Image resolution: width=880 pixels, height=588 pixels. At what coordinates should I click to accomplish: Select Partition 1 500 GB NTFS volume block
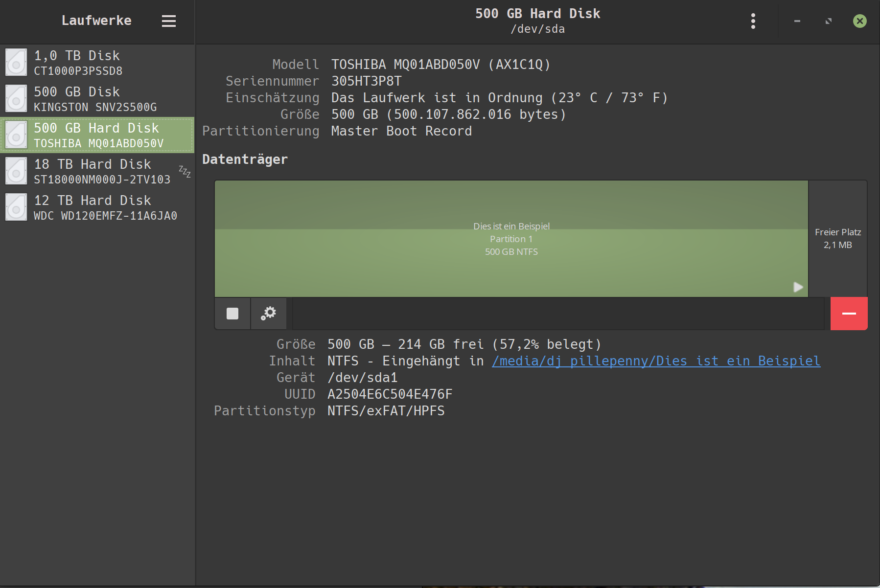(511, 239)
